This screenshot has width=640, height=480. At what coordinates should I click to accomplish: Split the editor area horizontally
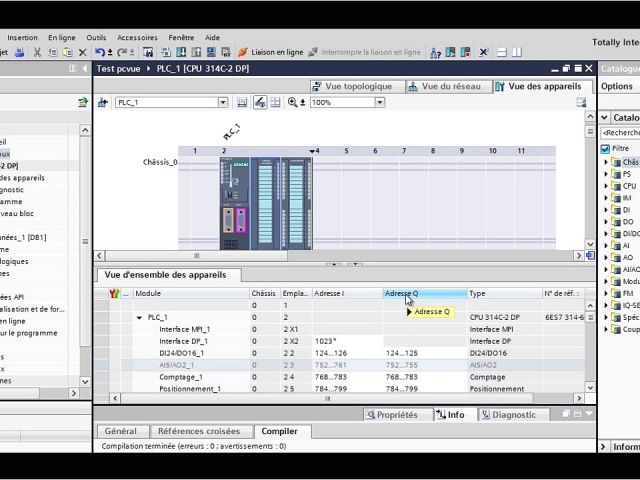502,52
